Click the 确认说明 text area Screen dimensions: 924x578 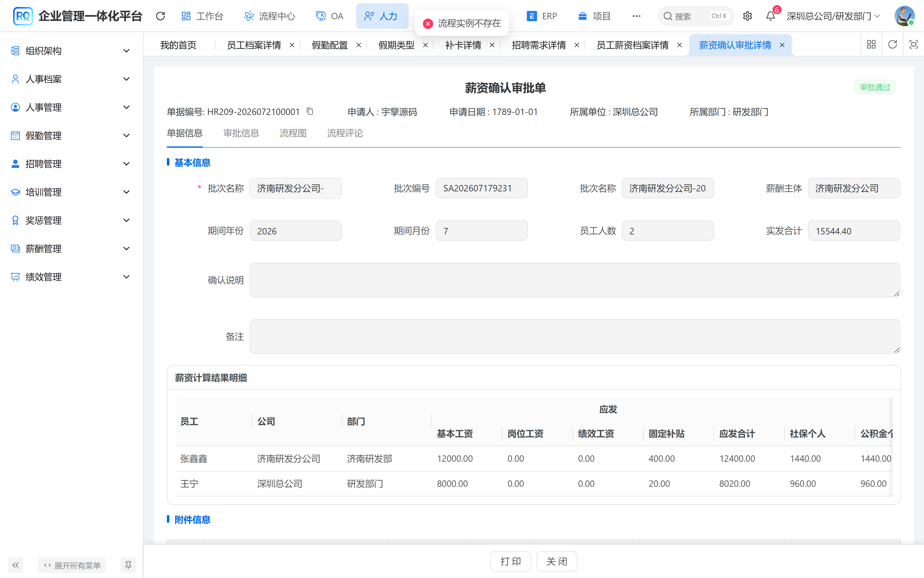point(575,280)
